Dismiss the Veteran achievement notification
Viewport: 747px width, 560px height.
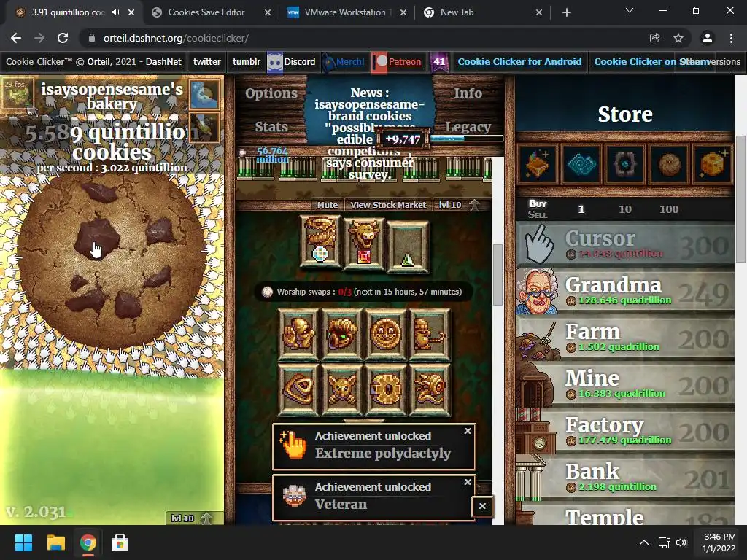[x=468, y=483]
